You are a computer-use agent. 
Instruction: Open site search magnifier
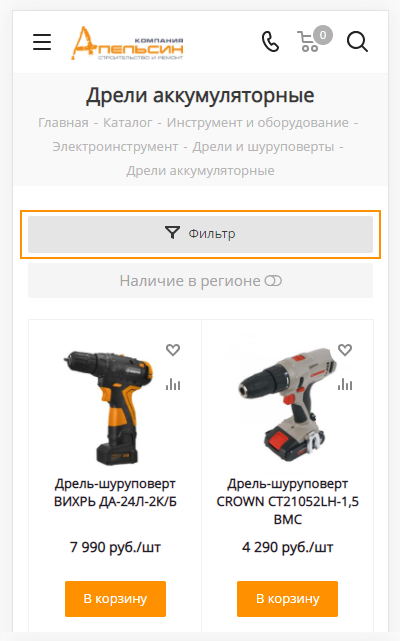357,42
